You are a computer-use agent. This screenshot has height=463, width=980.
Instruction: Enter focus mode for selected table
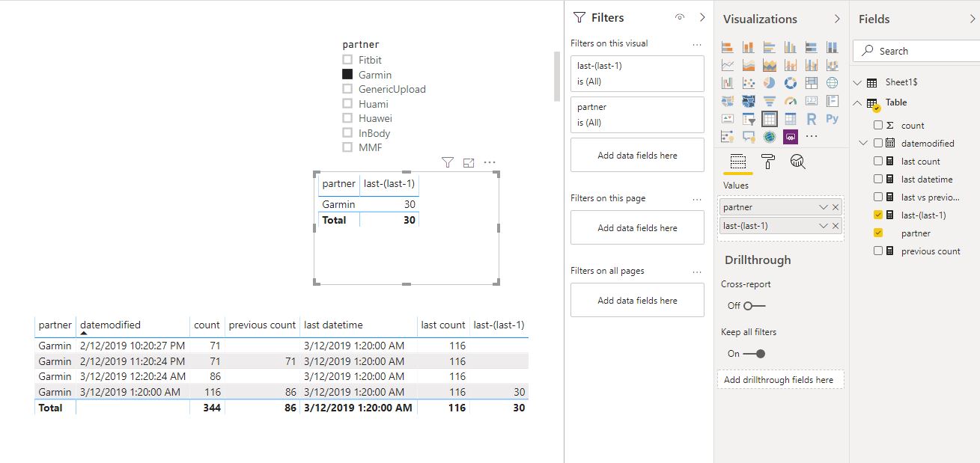[x=469, y=162]
